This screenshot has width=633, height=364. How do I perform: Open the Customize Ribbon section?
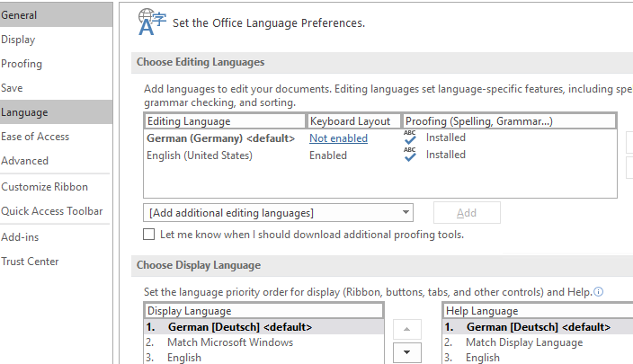[x=44, y=187]
